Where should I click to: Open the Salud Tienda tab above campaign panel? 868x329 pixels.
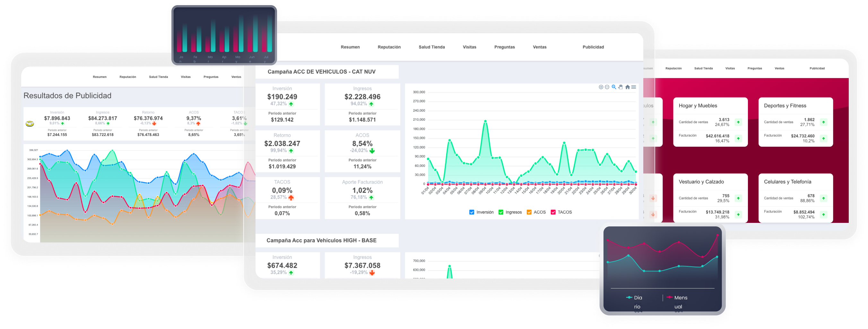click(432, 47)
